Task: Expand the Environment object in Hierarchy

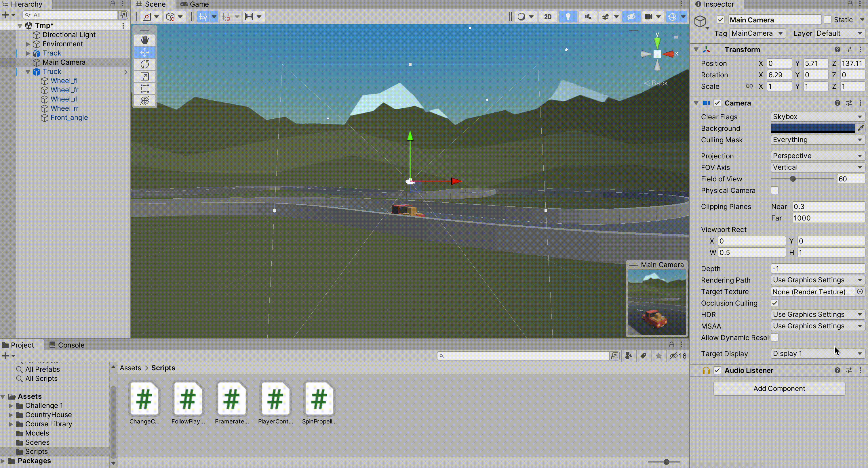Action: (28, 44)
